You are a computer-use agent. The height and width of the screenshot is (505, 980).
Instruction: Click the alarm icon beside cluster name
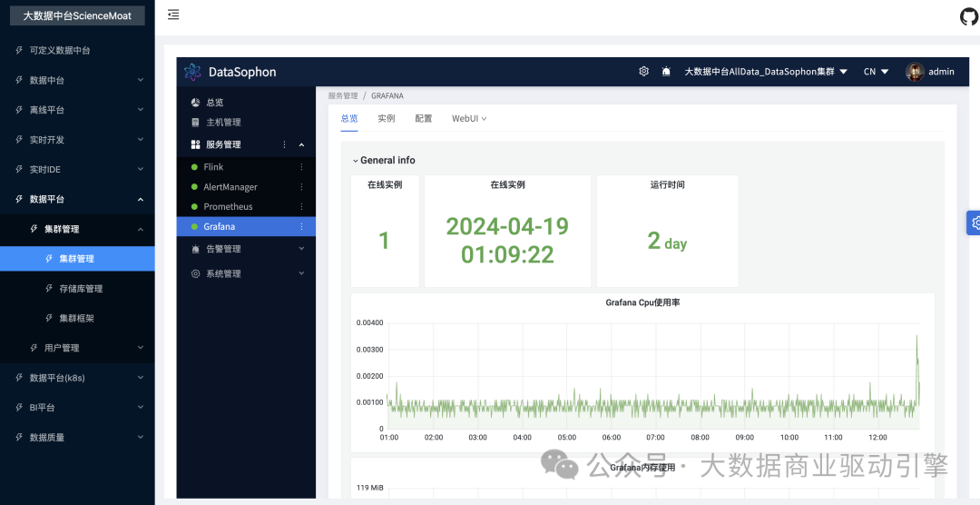tap(666, 72)
